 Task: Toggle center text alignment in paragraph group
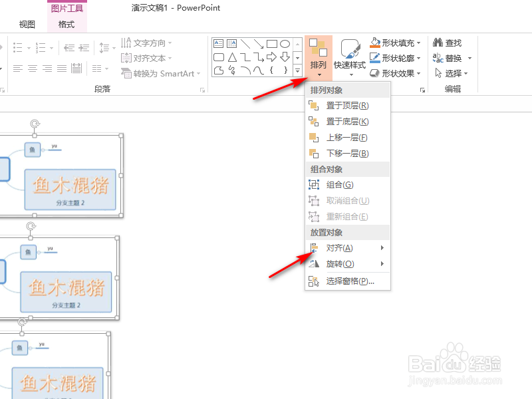point(31,68)
